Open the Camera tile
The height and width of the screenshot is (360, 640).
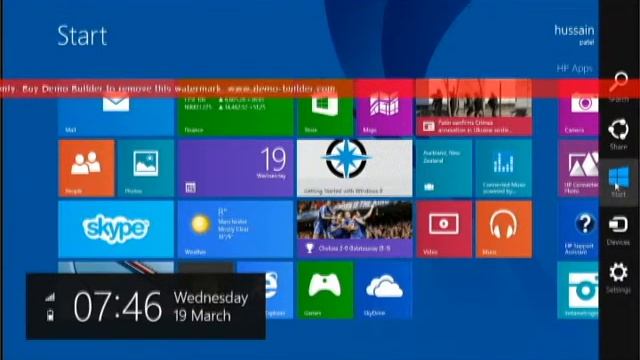click(578, 108)
